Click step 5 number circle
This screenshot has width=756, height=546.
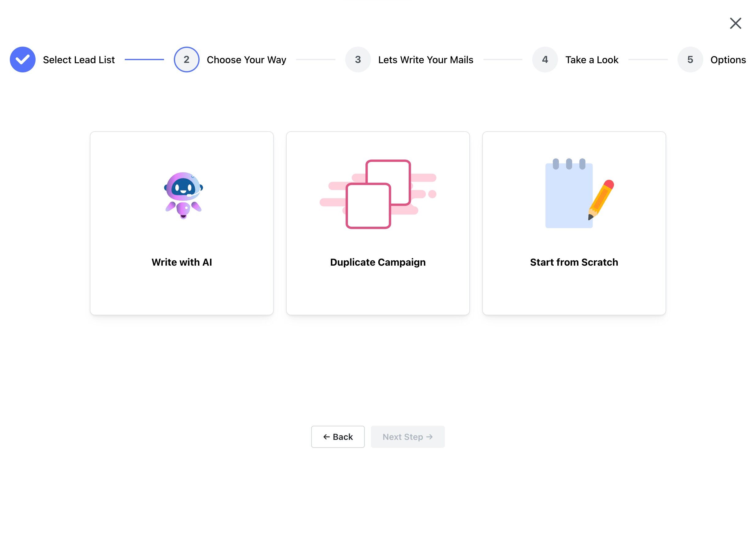click(690, 60)
